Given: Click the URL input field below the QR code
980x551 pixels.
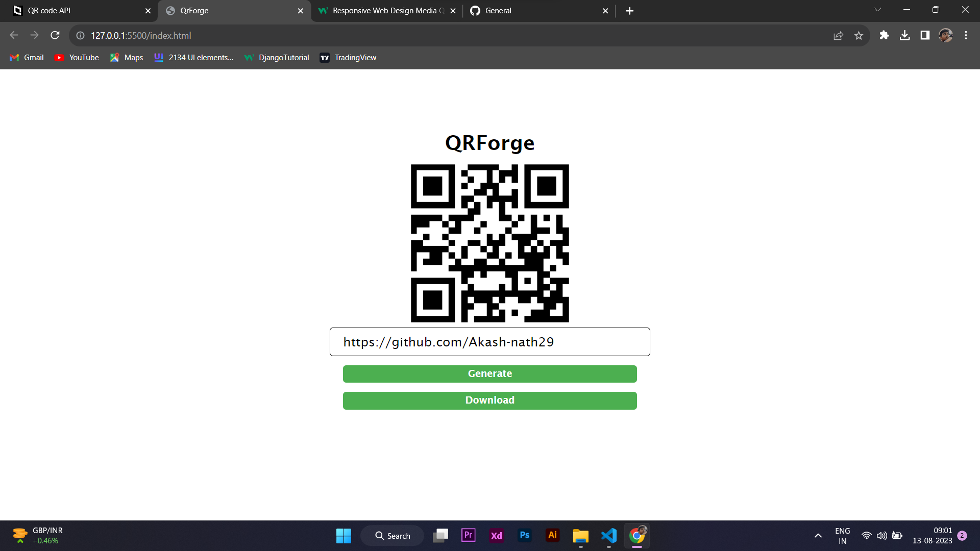Looking at the screenshot, I should 489,342.
